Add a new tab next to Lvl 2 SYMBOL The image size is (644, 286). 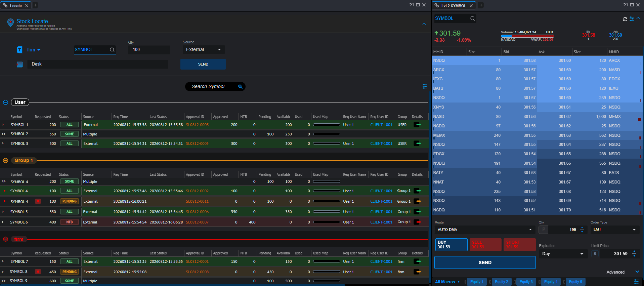point(481,5)
